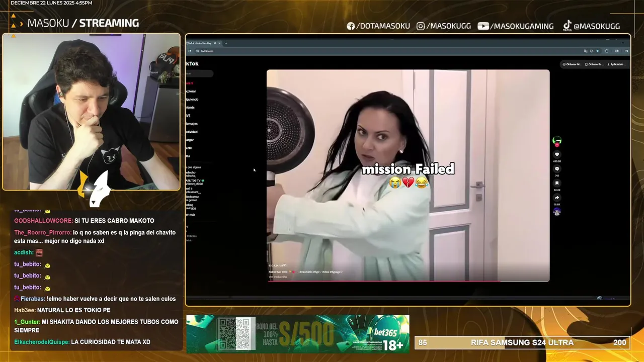Screen dimensions: 644x362
Task: Open the translate page icon in address bar
Action: coord(586,51)
